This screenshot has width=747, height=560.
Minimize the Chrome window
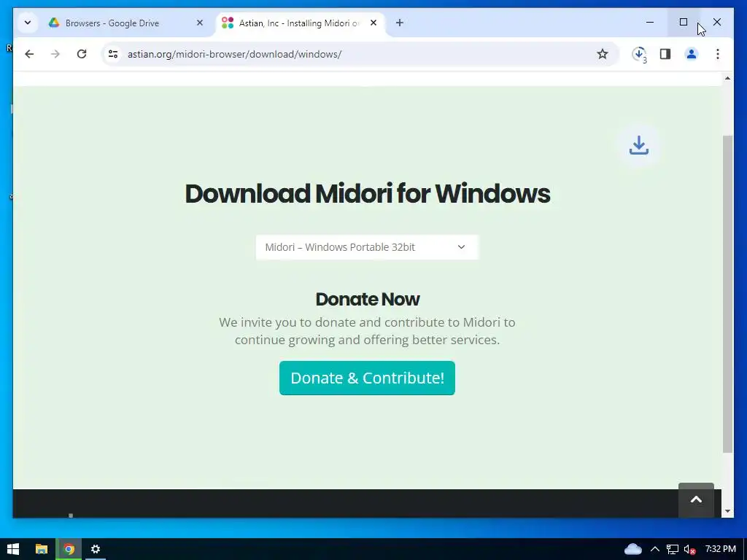click(x=650, y=23)
